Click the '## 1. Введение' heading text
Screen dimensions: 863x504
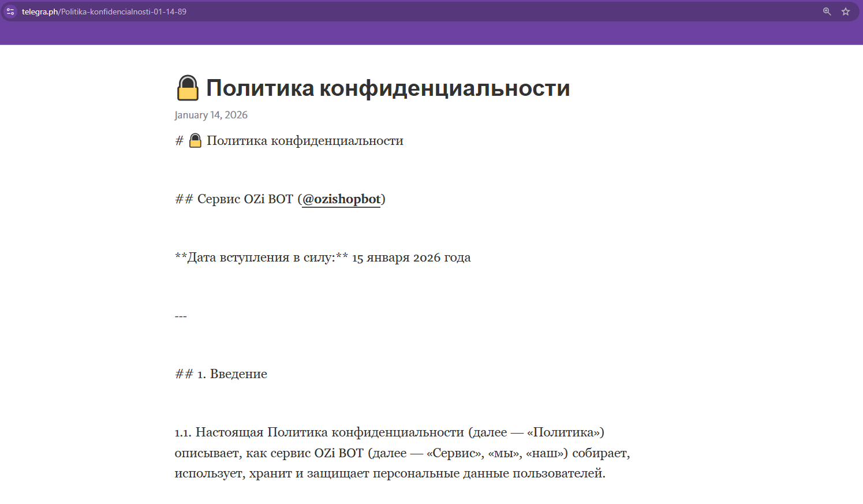[x=221, y=374]
